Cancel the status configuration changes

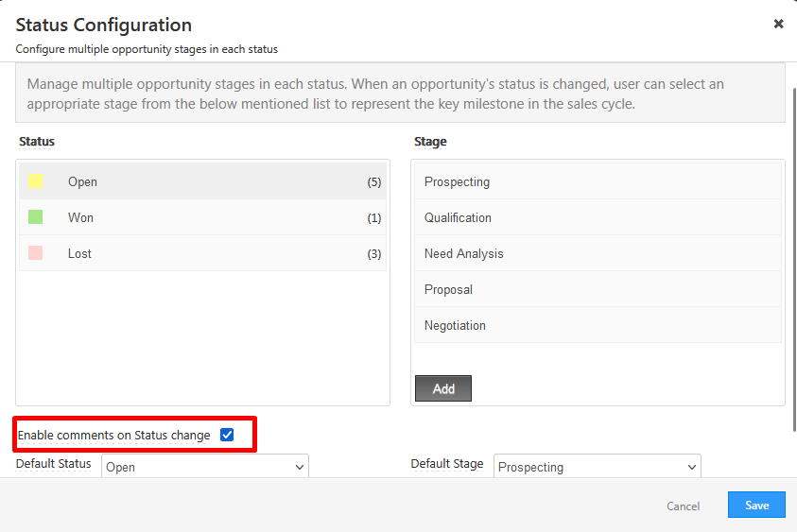683,506
